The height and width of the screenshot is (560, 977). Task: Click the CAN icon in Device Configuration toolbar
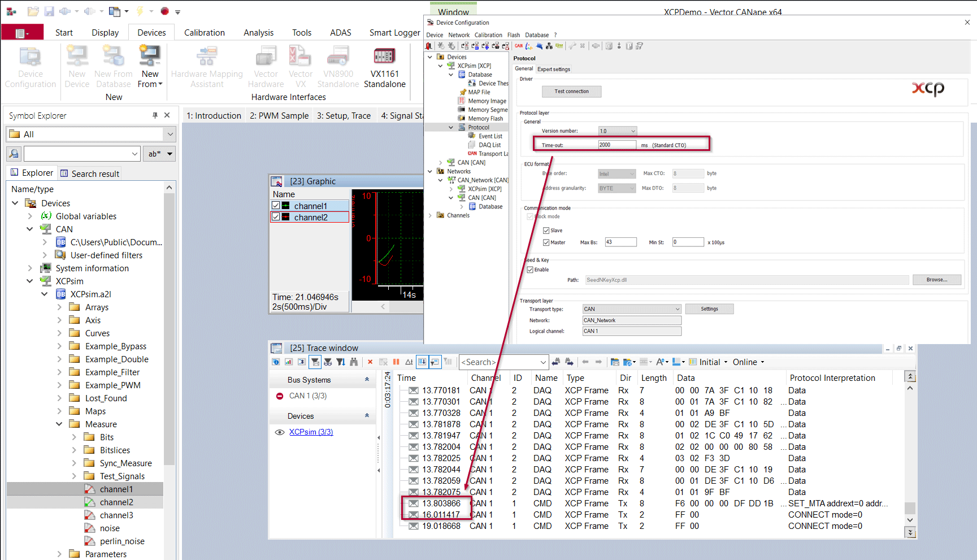point(519,46)
